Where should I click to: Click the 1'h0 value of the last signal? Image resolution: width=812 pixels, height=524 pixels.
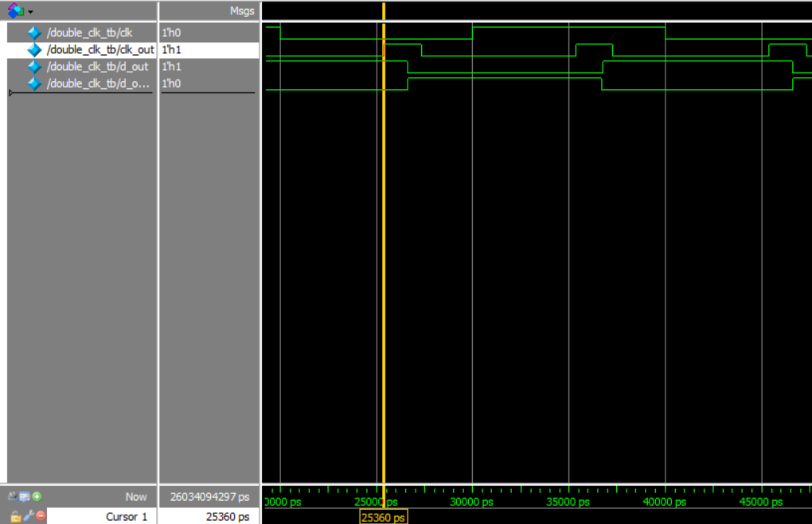171,84
